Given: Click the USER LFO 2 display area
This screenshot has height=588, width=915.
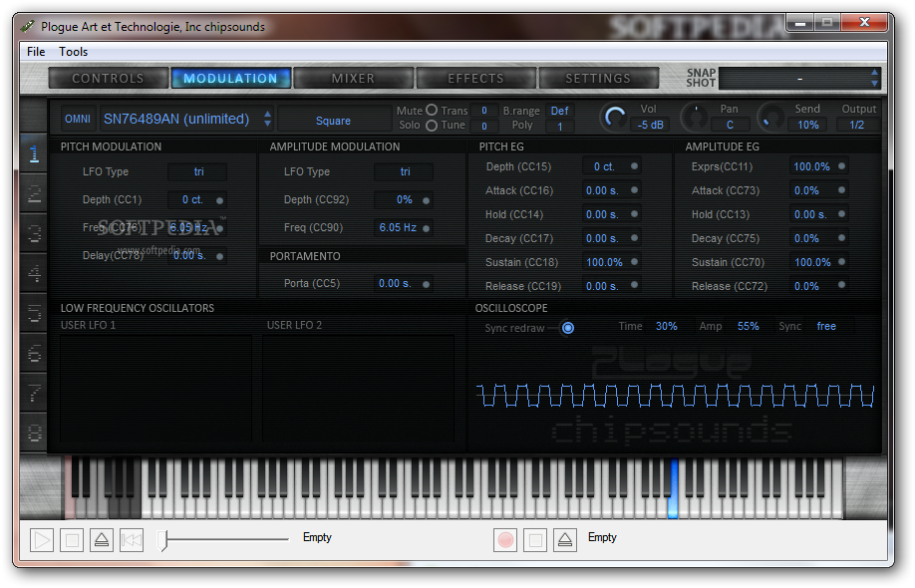Looking at the screenshot, I should coord(358,389).
